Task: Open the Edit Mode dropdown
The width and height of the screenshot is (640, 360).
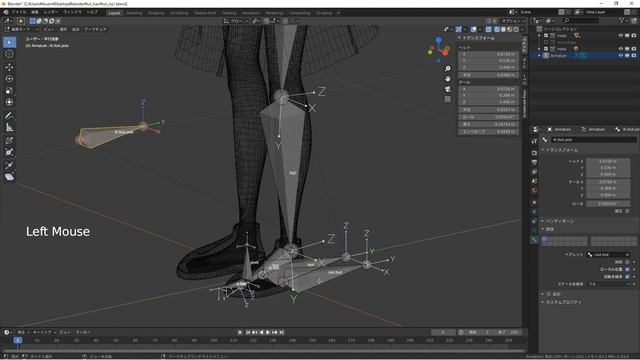Action: (x=22, y=29)
